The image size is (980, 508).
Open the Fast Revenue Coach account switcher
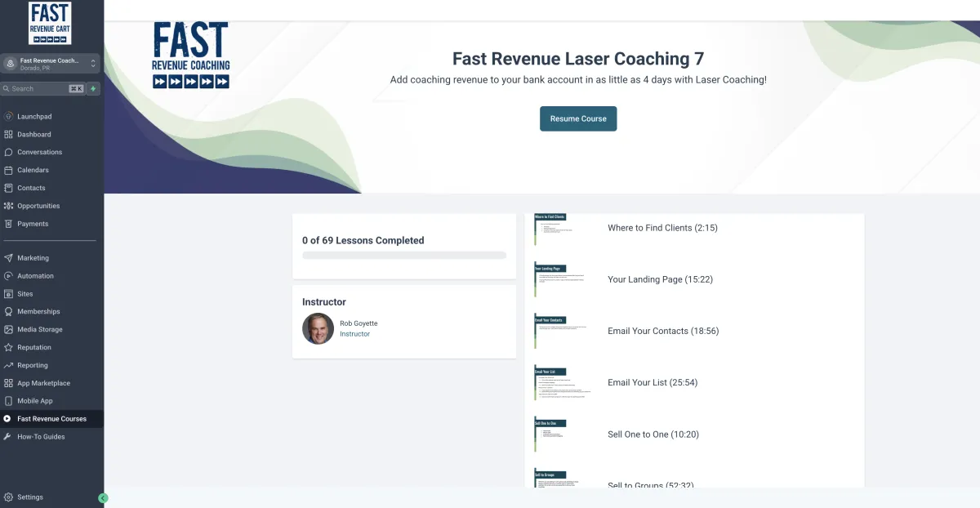pos(51,64)
